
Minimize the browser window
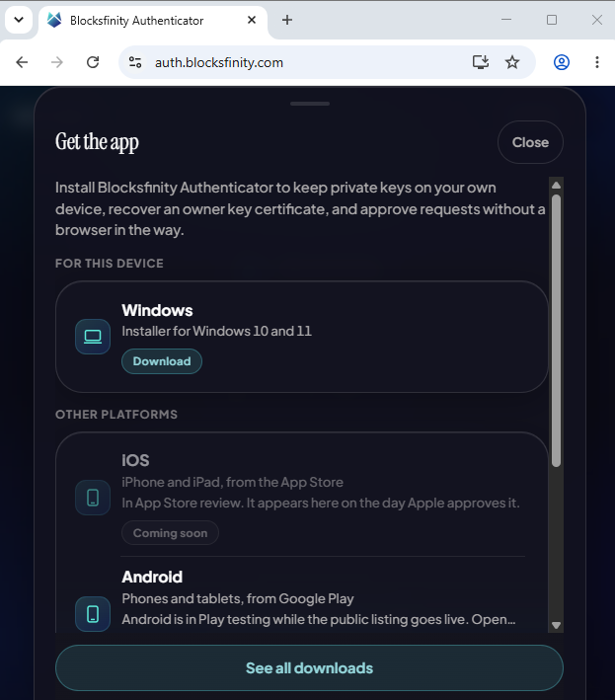pos(506,20)
